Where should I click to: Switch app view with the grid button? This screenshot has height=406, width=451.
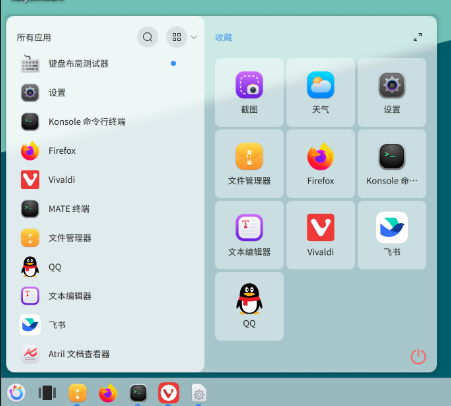tap(177, 37)
